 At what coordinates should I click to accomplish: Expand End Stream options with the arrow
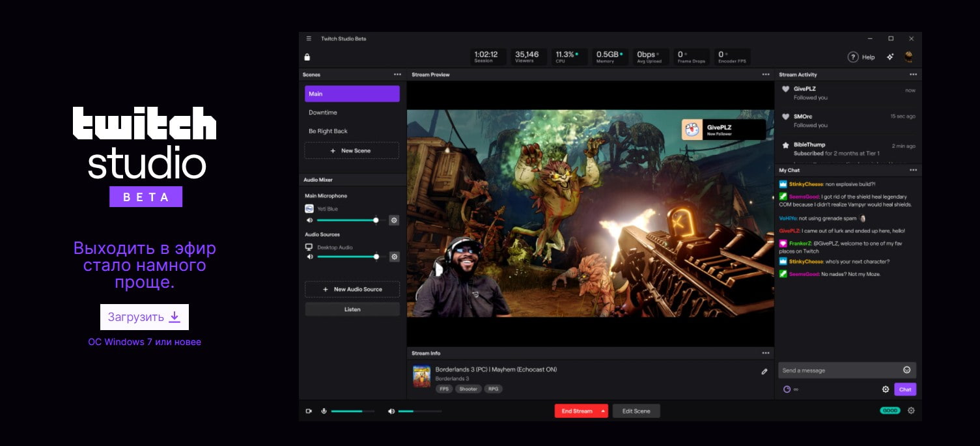[x=603, y=411]
